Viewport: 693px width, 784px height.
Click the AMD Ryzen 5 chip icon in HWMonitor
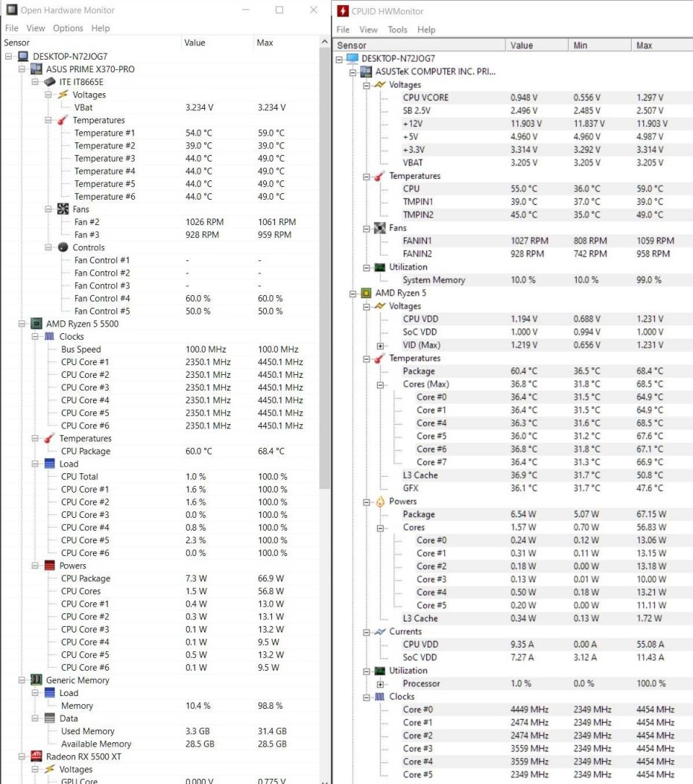coord(366,292)
